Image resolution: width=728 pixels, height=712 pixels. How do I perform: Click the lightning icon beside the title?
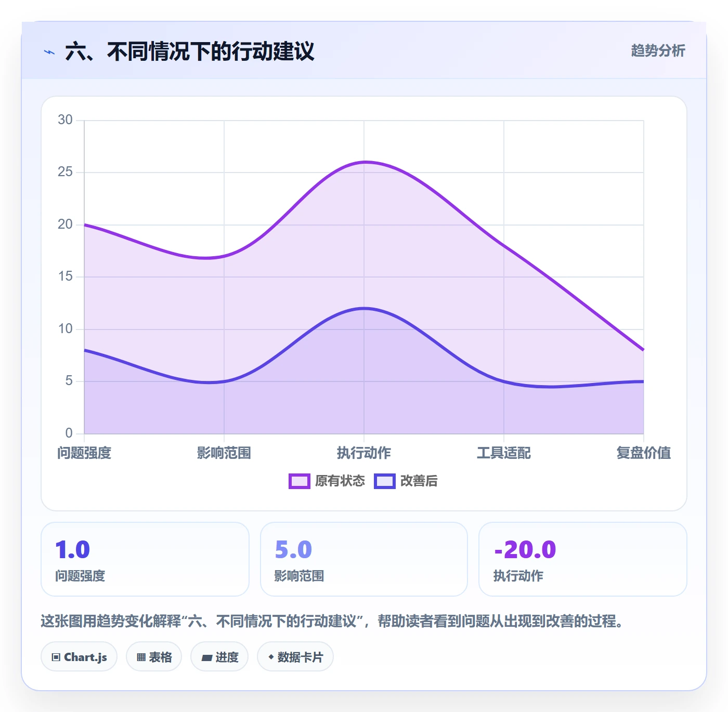click(49, 52)
